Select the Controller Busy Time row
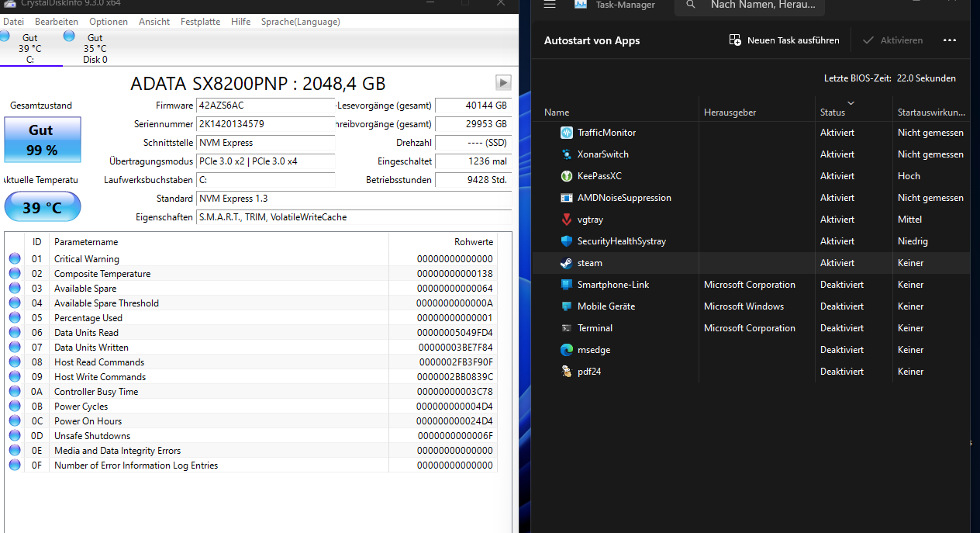Image resolution: width=980 pixels, height=533 pixels. (x=250, y=392)
